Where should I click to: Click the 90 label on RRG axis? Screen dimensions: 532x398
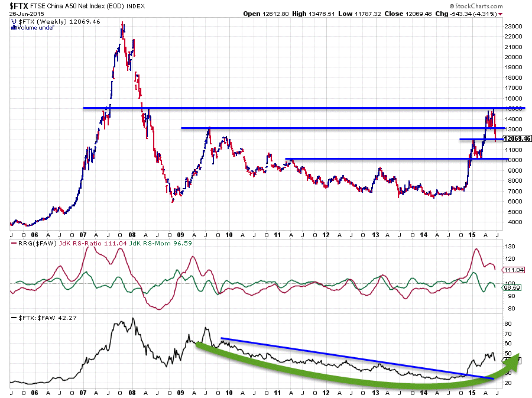click(511, 296)
